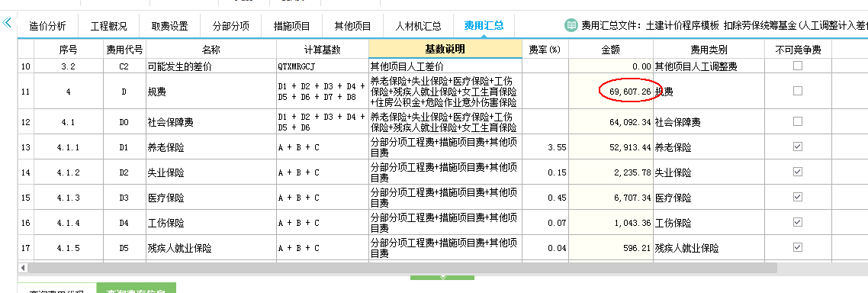The image size is (868, 293).
Task: Uncheck 不可竞争费 for 失业保险 row
Action: (798, 172)
